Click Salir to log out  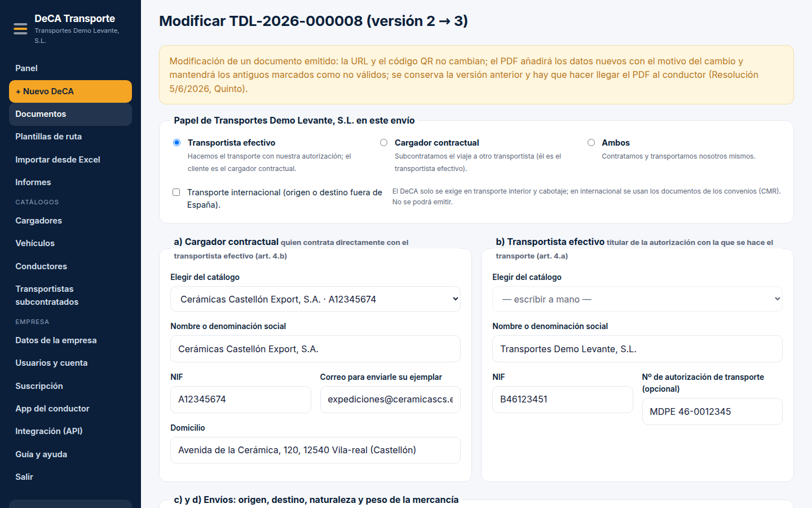70,477
